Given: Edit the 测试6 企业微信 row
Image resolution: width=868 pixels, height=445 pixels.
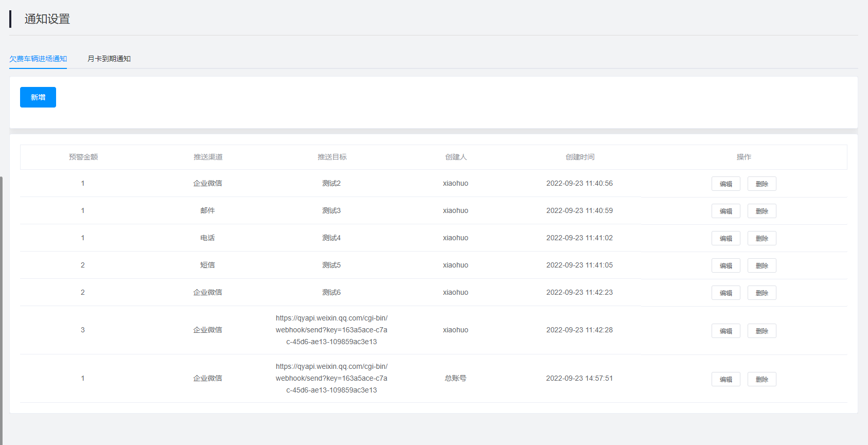Looking at the screenshot, I should 725,293.
